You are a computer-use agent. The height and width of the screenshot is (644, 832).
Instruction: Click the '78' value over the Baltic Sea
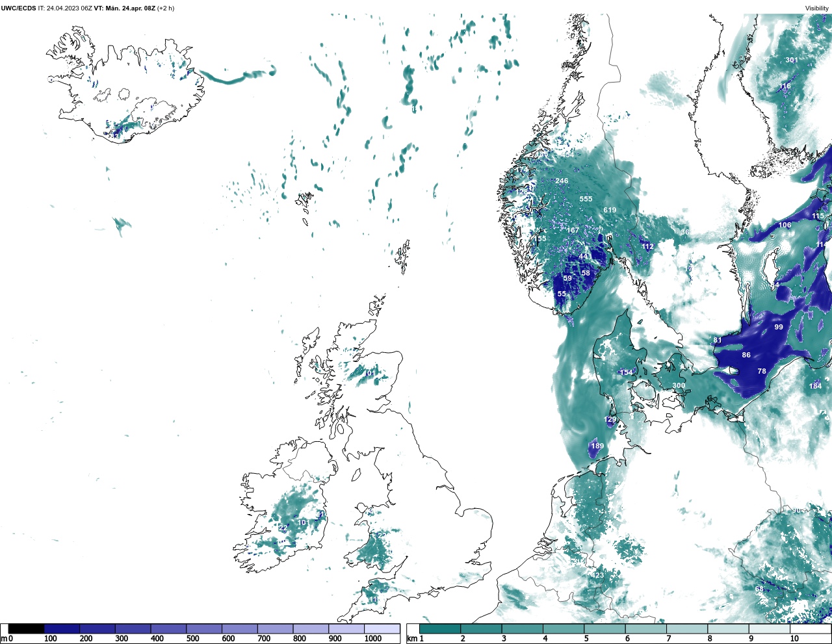[x=762, y=372]
